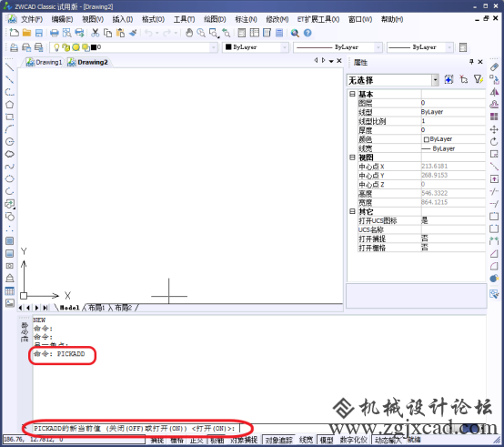Select the Rectangle drawing tool
The image size is (504, 447).
(10, 117)
